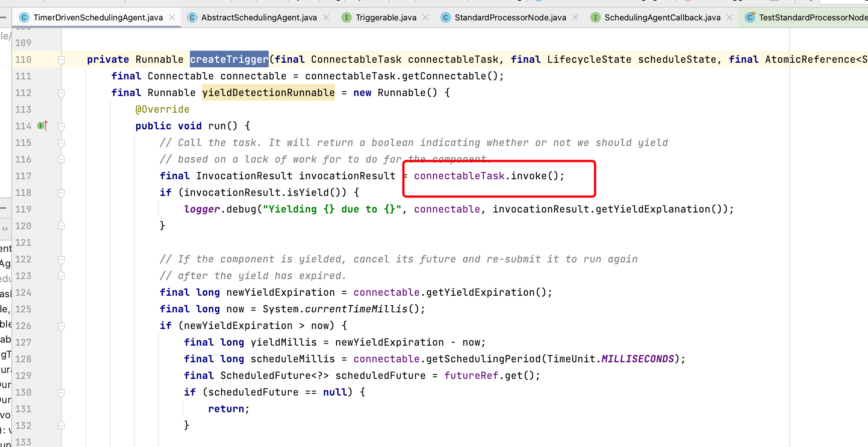Switch to the StandardProcessorNode.java tab
Image resolution: width=868 pixels, height=447 pixels.
[511, 17]
